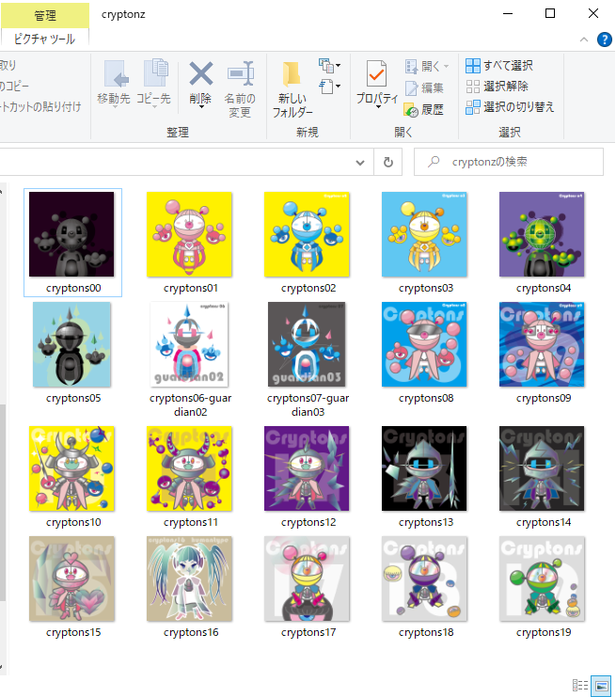
Task: Open the New item dropdown icon
Action: (329, 66)
